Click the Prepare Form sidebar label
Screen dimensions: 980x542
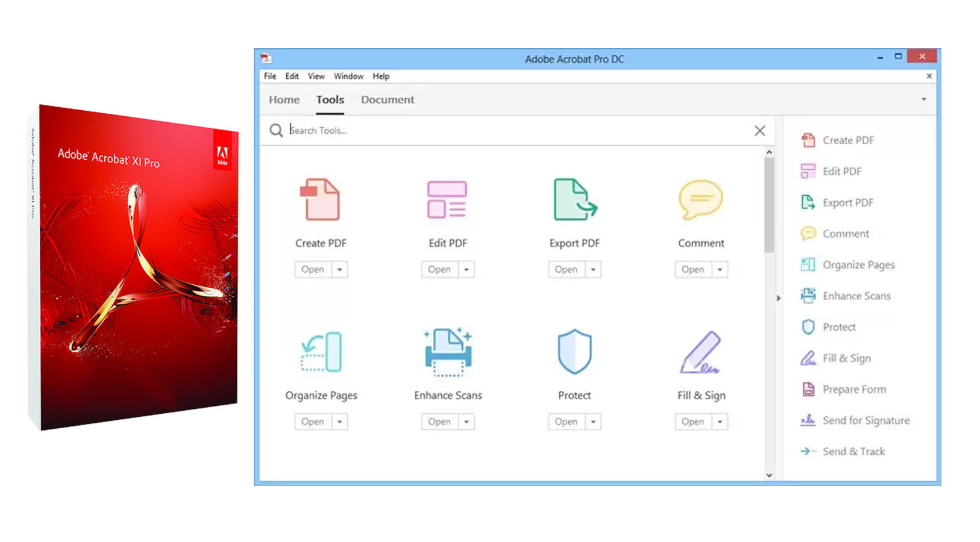click(x=855, y=389)
